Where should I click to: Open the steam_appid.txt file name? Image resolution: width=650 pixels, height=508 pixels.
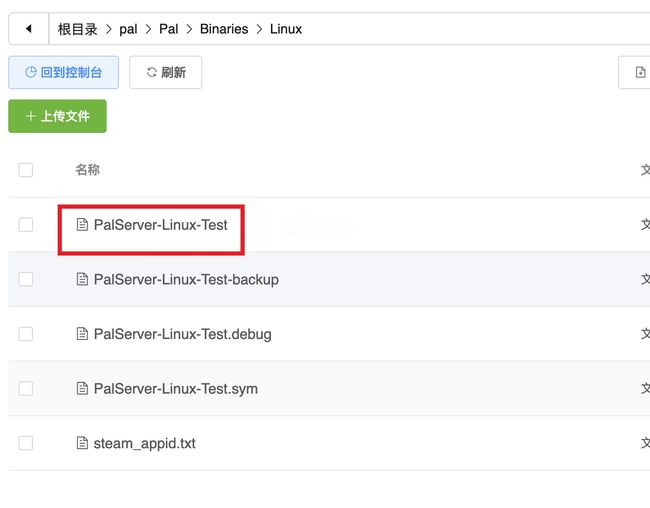[x=144, y=443]
